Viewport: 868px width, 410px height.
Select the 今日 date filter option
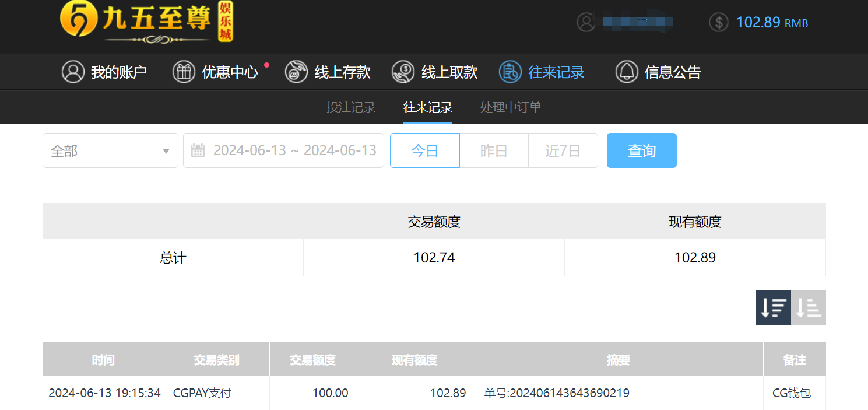point(424,150)
